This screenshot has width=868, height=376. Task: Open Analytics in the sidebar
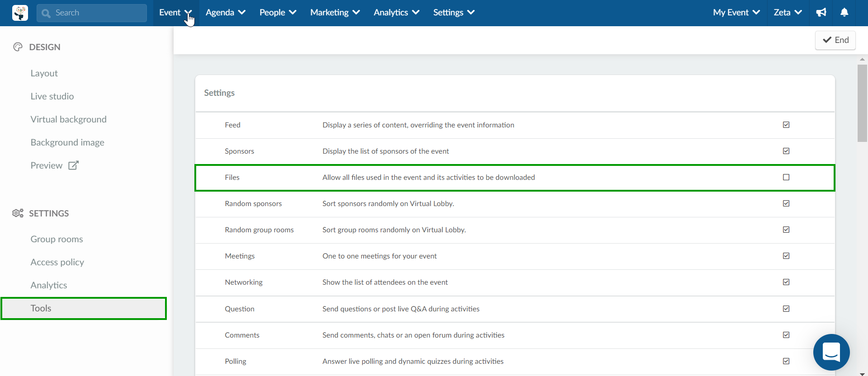pyautogui.click(x=49, y=285)
